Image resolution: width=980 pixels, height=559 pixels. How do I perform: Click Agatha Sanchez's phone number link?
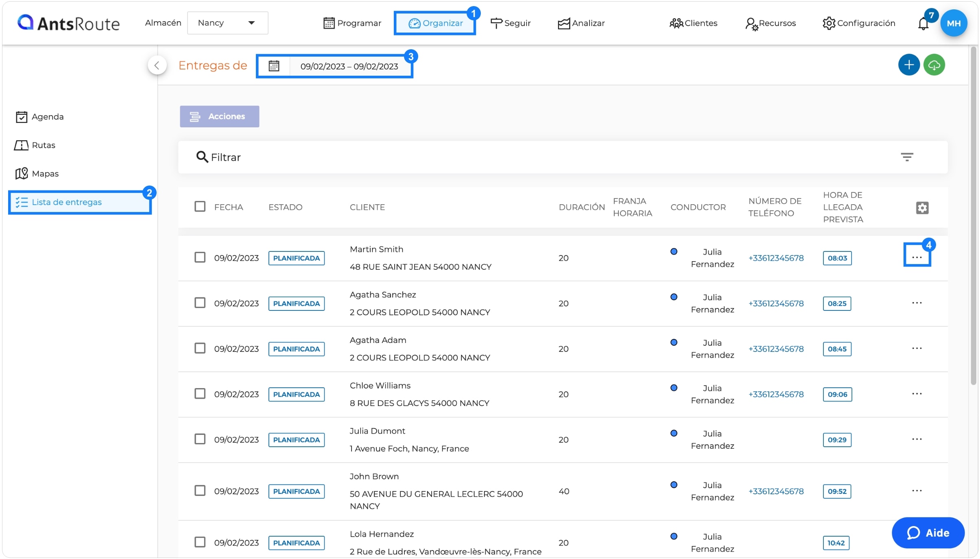[776, 304]
